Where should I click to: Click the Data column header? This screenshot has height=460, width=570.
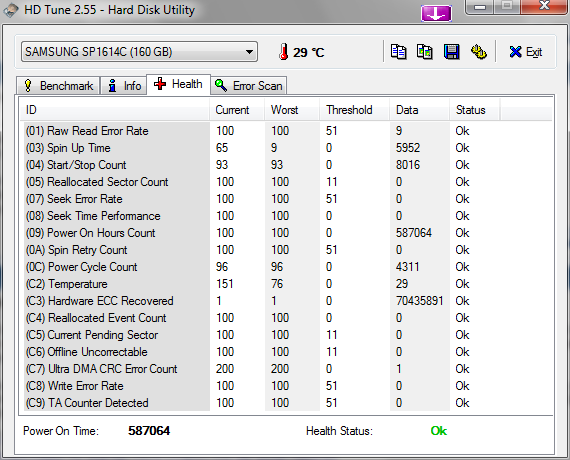[x=420, y=110]
